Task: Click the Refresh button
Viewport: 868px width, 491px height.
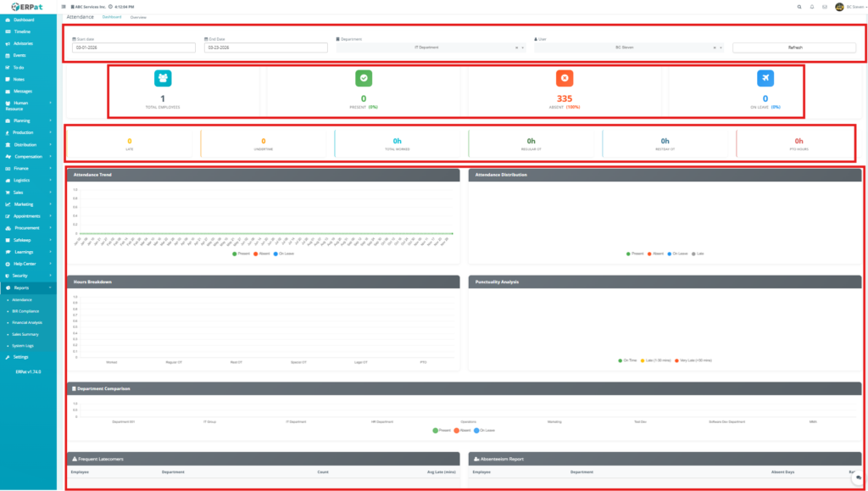Action: tap(794, 47)
